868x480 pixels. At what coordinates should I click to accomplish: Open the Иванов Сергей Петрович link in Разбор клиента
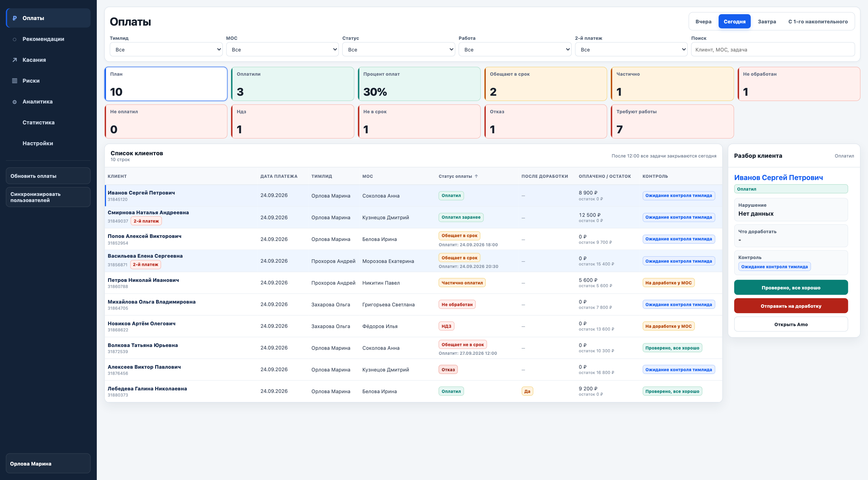click(x=778, y=178)
